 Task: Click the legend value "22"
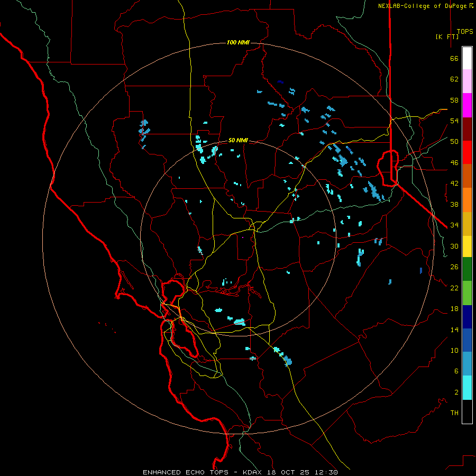click(454, 288)
